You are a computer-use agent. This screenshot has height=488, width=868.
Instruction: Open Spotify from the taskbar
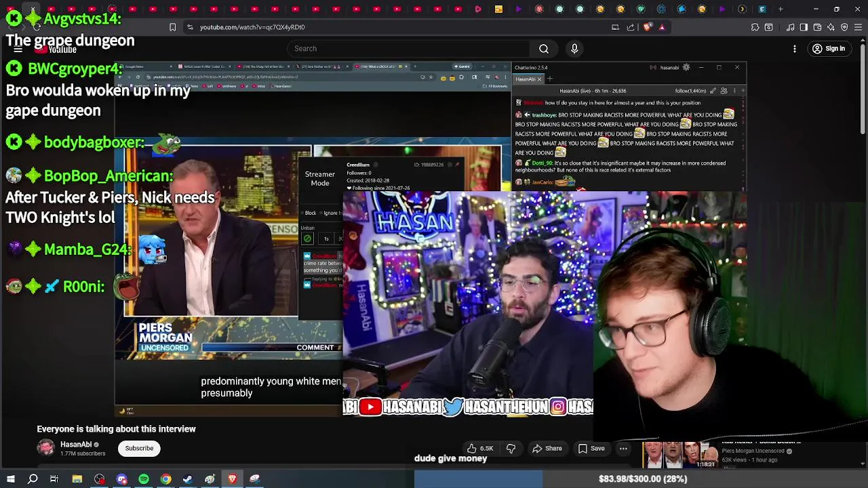(x=144, y=479)
